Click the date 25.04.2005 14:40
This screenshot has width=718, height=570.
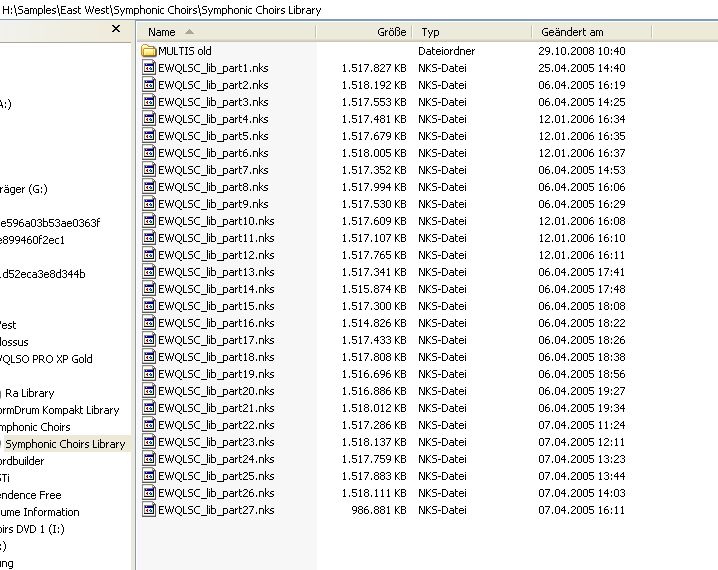coord(582,68)
